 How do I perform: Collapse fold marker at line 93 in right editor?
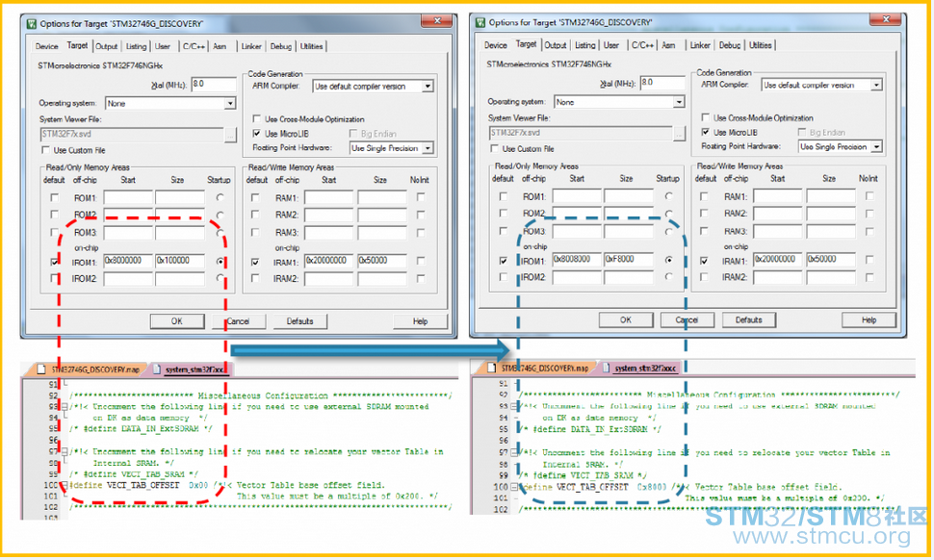[513, 406]
